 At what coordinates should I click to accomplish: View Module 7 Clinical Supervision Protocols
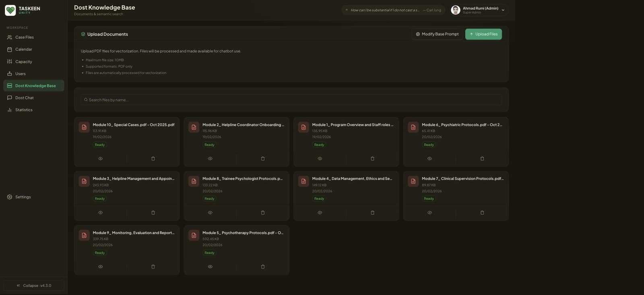coord(429,213)
